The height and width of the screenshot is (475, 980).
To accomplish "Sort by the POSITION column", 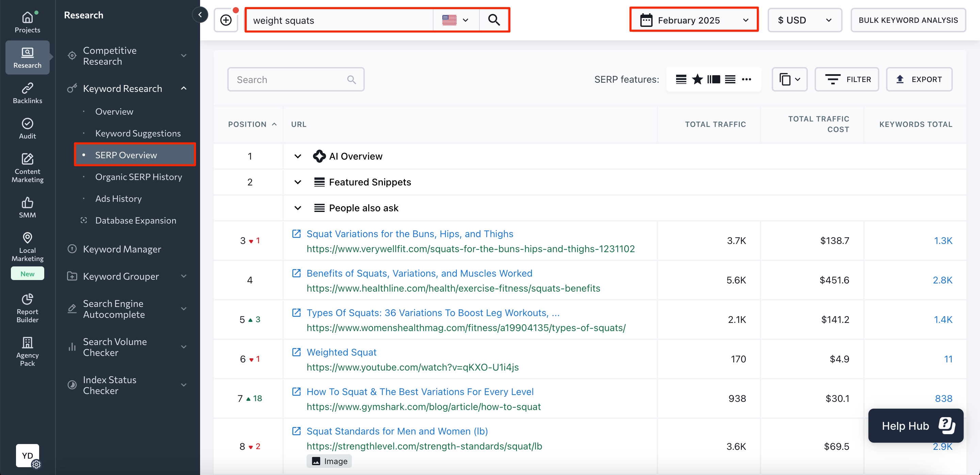I will [x=252, y=124].
